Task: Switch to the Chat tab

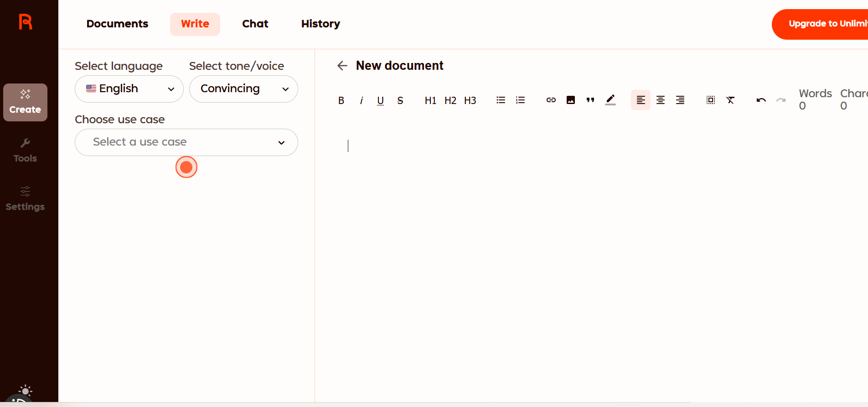Action: (x=255, y=24)
